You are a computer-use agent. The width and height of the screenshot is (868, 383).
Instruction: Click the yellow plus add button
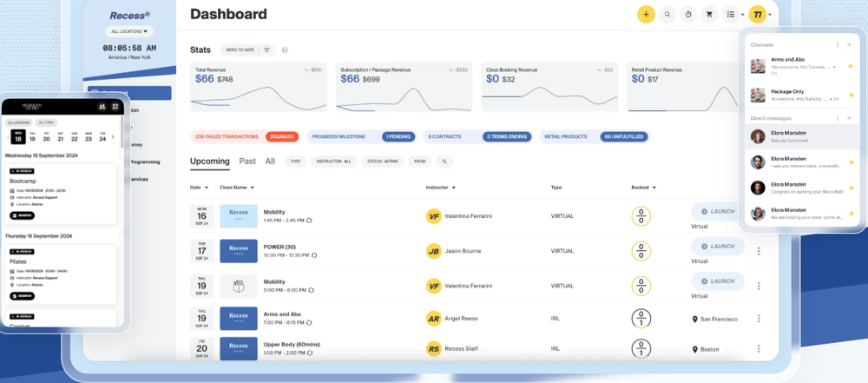[x=646, y=15]
